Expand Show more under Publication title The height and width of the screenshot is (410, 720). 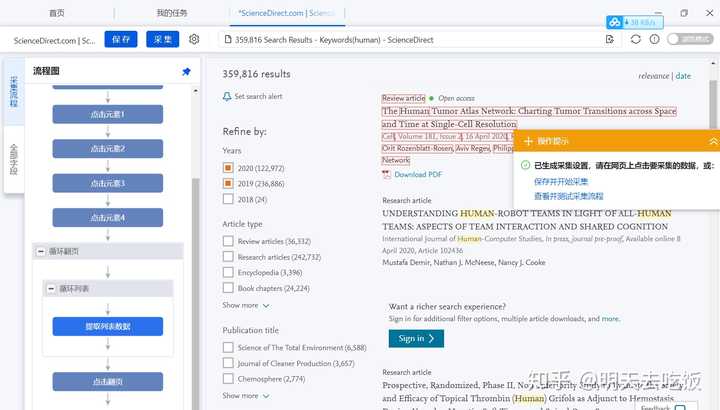[246, 396]
